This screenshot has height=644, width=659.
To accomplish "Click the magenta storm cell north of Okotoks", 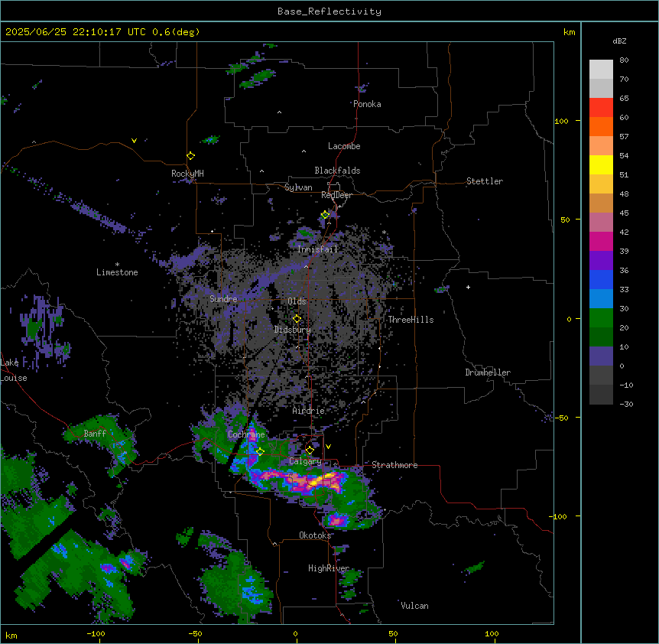I will coord(336,520).
